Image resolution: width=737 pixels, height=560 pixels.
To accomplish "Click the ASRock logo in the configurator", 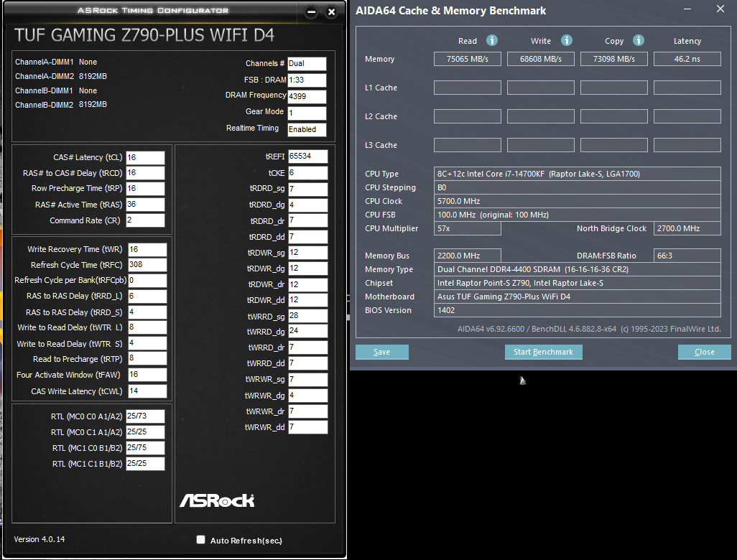I will click(x=217, y=500).
